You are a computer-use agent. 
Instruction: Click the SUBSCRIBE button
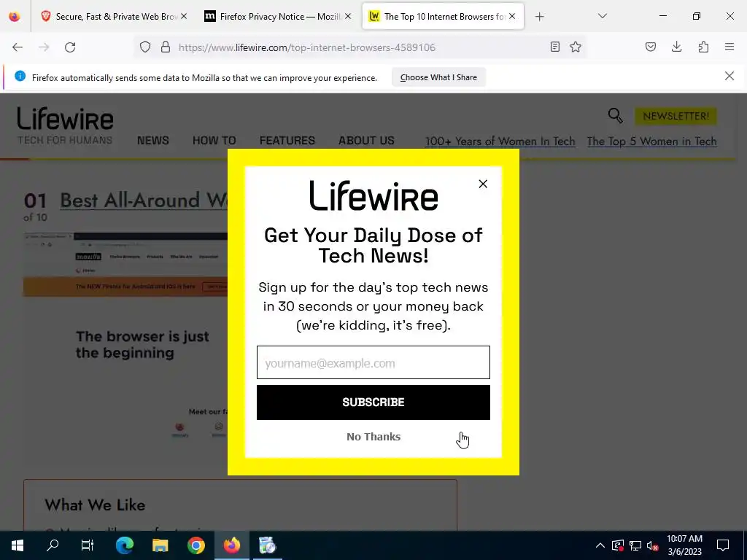(x=373, y=402)
